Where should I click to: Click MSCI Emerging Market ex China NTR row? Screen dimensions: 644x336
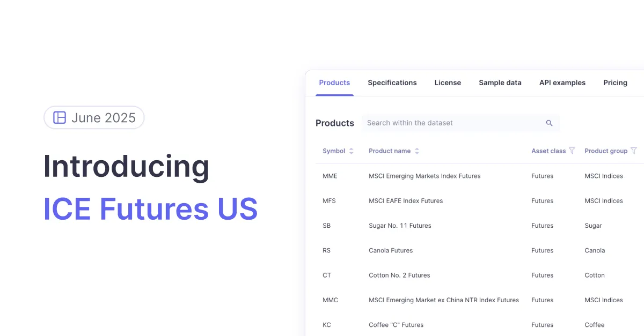point(444,300)
